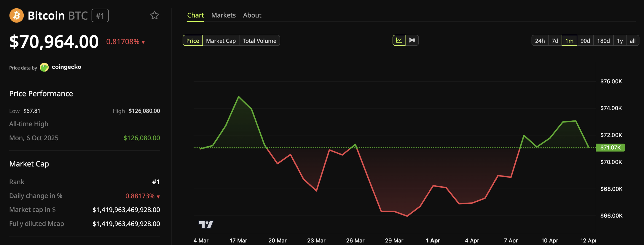Click the CoinGecko logo icon
This screenshot has height=245, width=644.
click(44, 67)
